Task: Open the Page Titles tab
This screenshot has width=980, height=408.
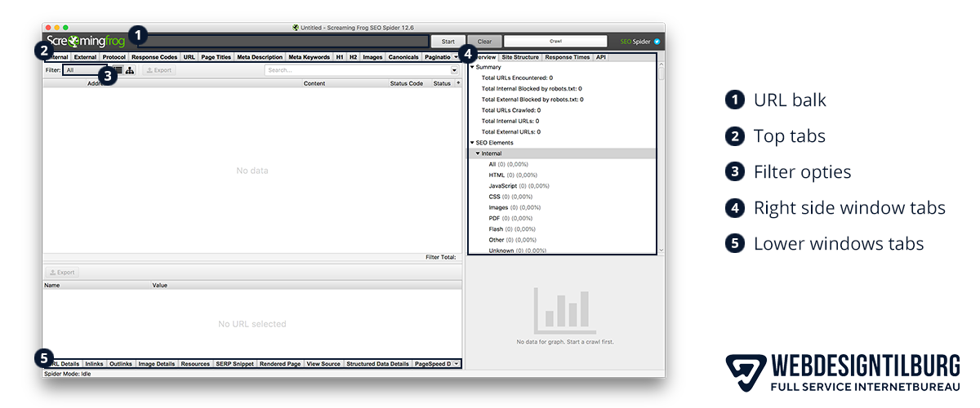Action: (216, 57)
